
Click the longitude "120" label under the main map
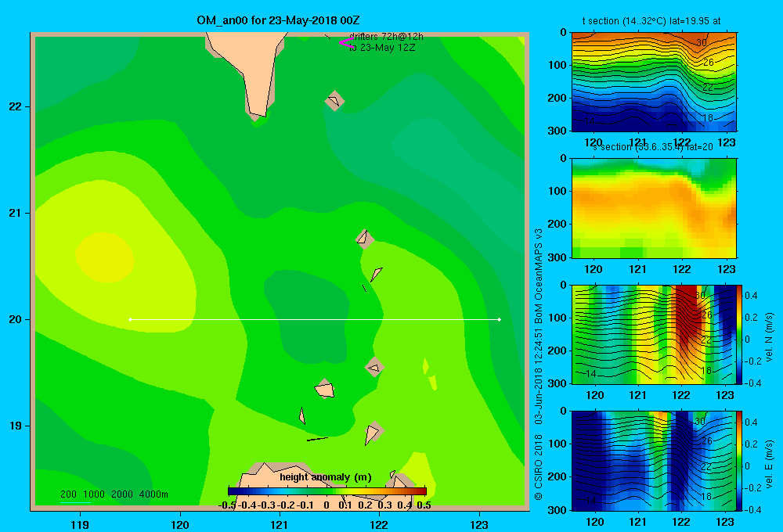tap(180, 524)
